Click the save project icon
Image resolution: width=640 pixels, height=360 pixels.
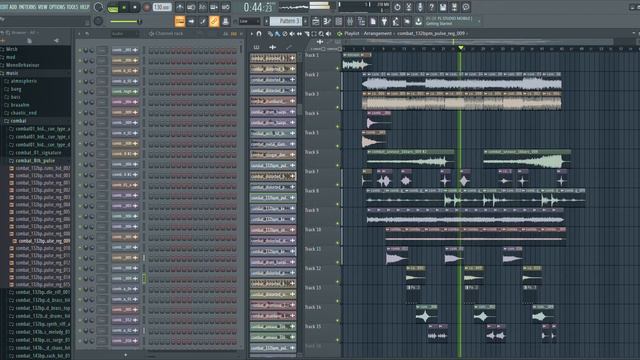coord(443,7)
